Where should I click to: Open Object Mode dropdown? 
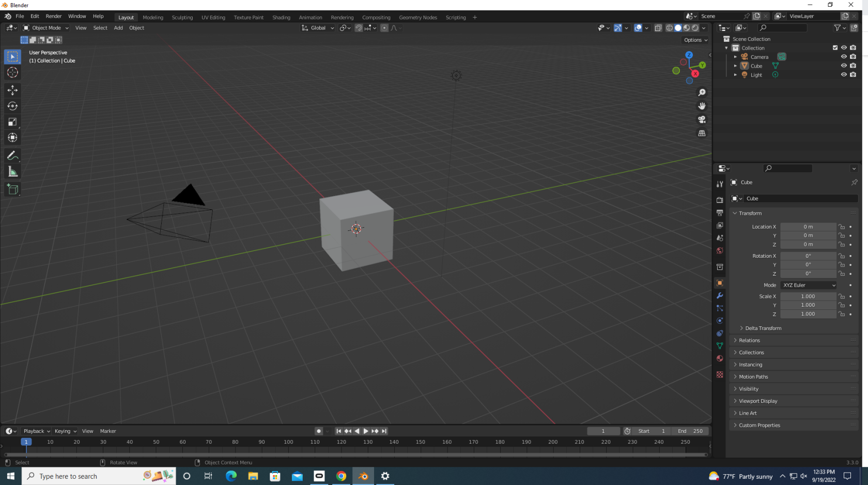(45, 28)
